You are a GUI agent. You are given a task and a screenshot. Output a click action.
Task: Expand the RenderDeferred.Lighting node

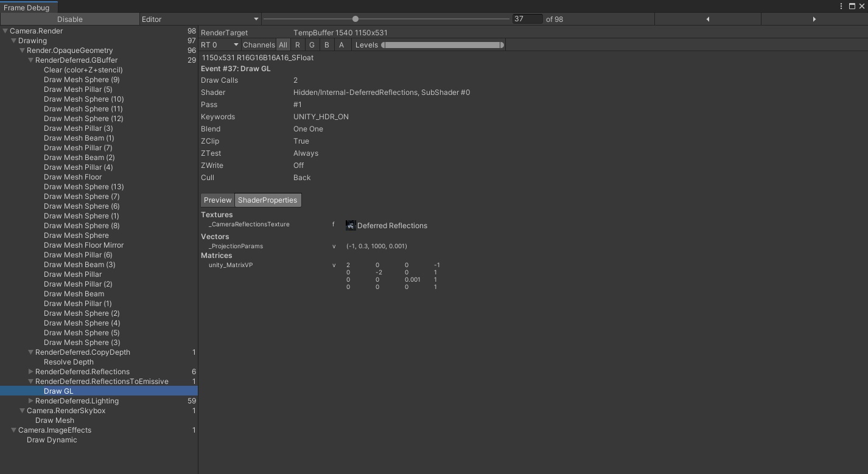(30, 401)
